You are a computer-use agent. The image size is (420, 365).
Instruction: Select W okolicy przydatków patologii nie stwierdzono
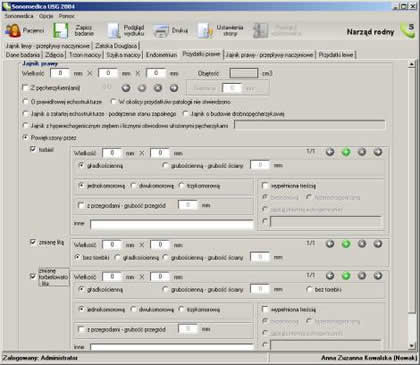114,101
